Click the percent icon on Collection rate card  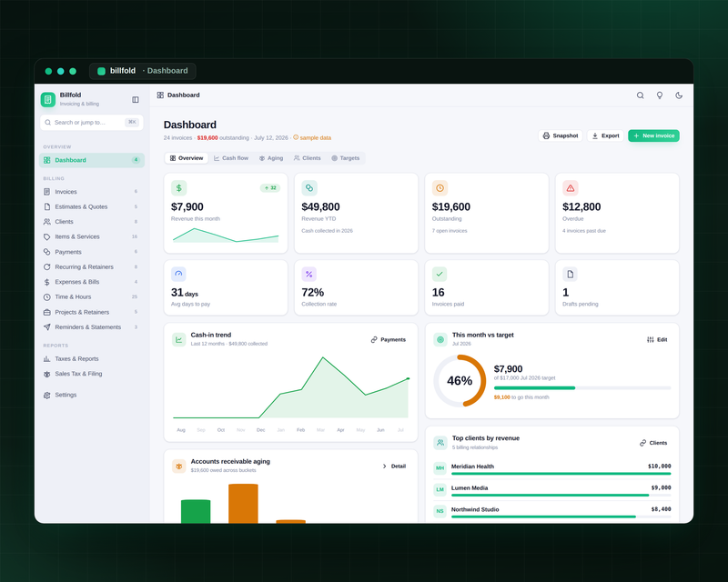(309, 274)
